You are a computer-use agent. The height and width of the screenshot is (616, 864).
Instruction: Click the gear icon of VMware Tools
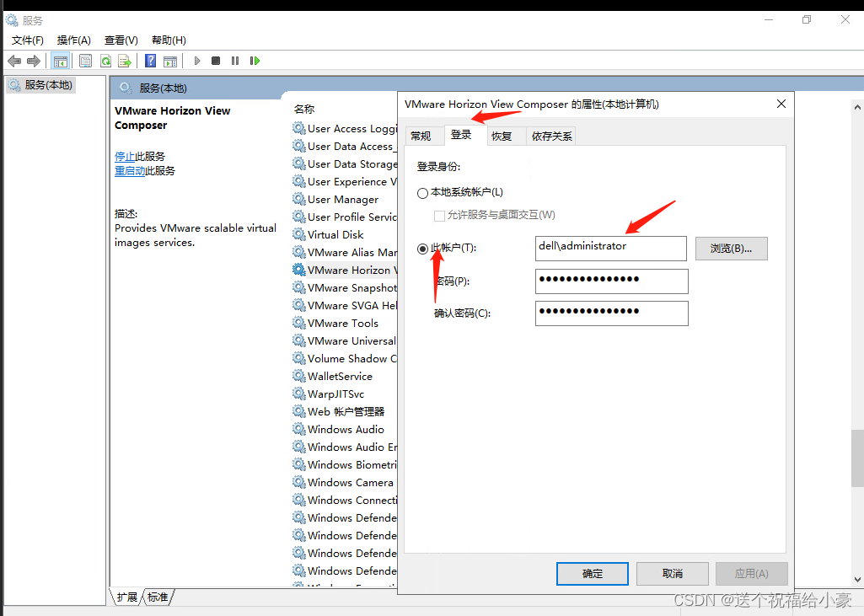click(x=298, y=323)
